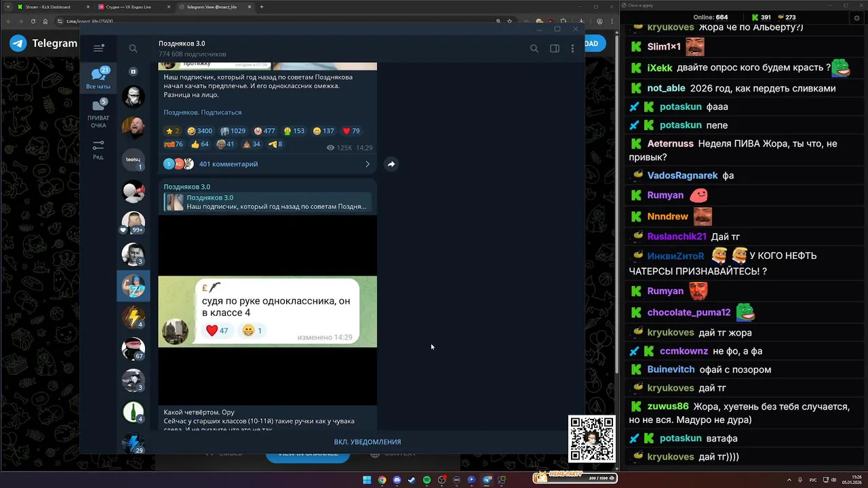Toggle the channel info side panel icon

[555, 48]
